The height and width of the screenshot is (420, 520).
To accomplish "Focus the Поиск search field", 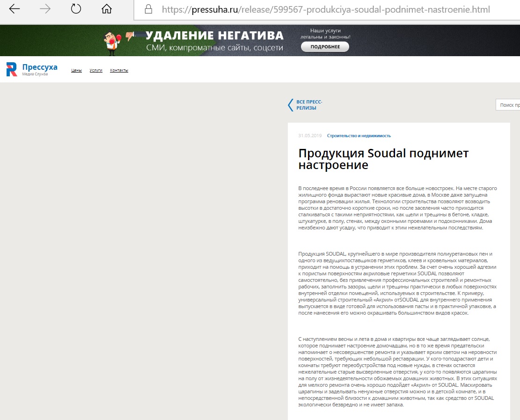I will coord(508,105).
